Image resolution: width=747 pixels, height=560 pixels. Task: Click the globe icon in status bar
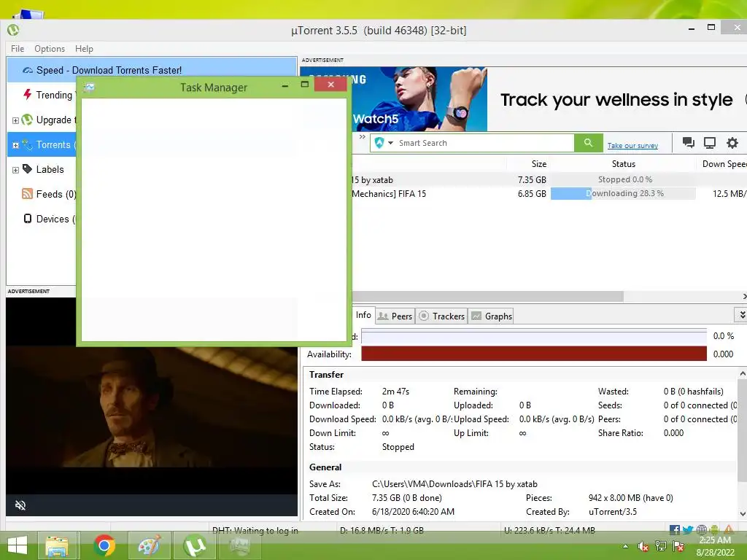(701, 530)
